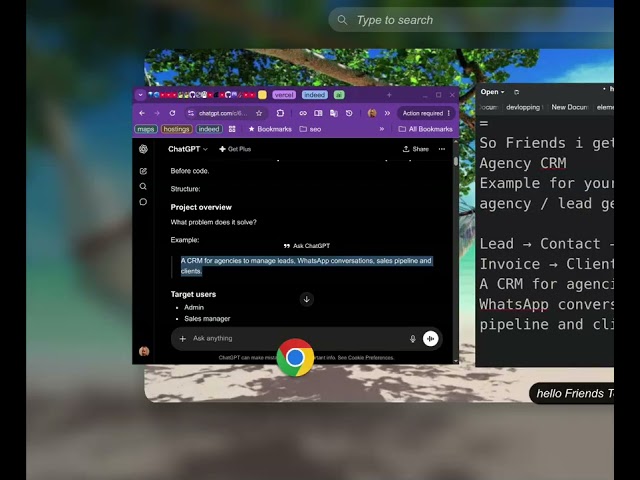
Task: Click the Target users heading
Action: [193, 294]
